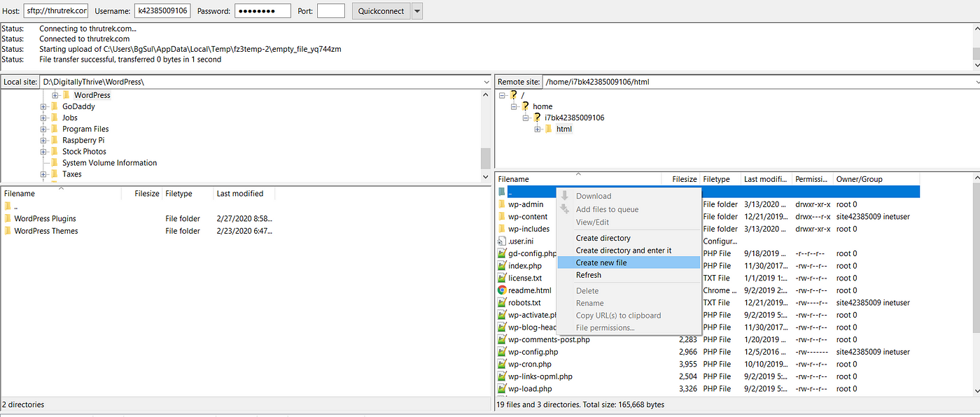Click the question-mark icon of root directory
The image size is (980, 417).
(513, 94)
